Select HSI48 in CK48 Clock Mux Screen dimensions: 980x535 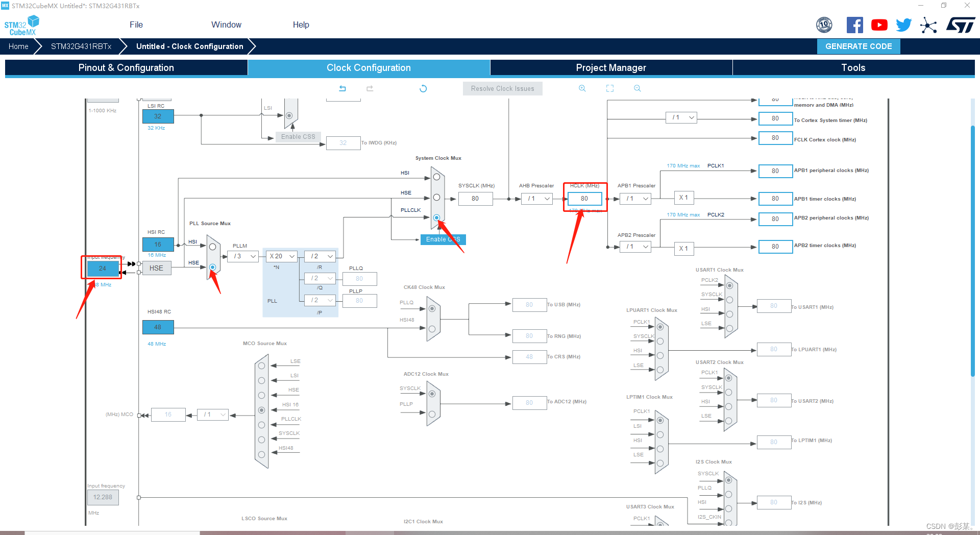[x=432, y=329]
